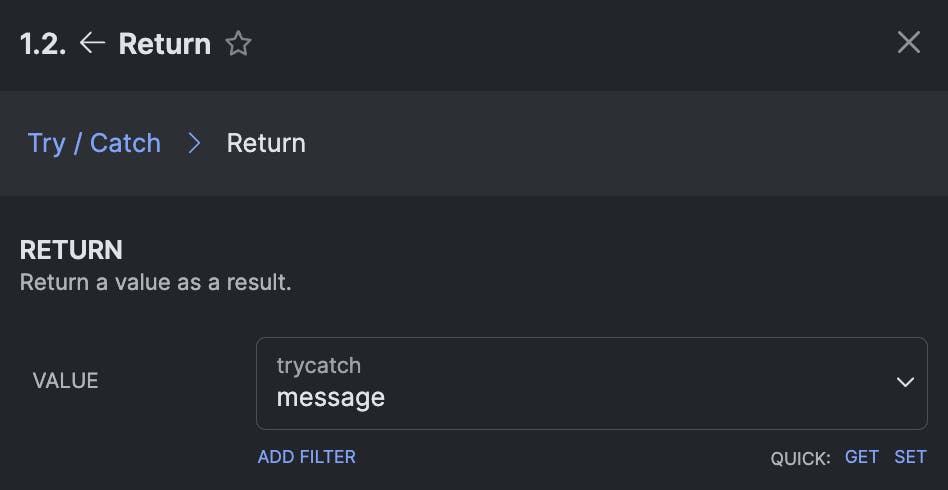Click the VALUE field label
Screen dimensions: 948x490
65,381
